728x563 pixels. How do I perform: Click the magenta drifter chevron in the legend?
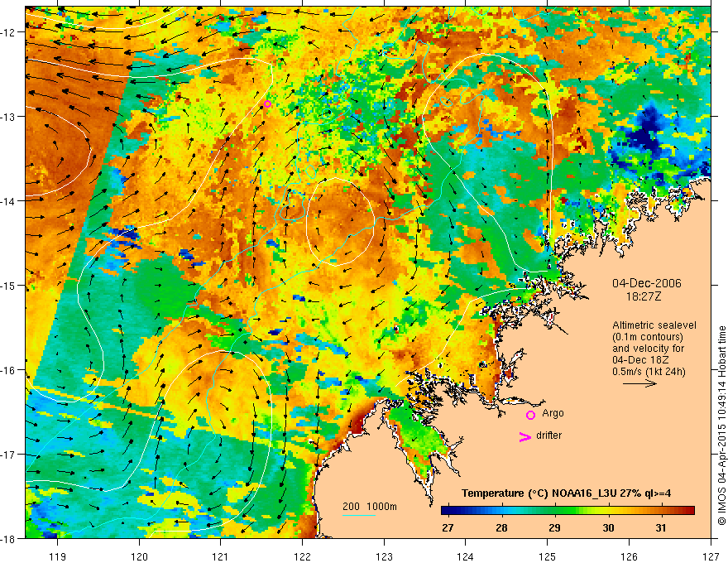(x=524, y=436)
